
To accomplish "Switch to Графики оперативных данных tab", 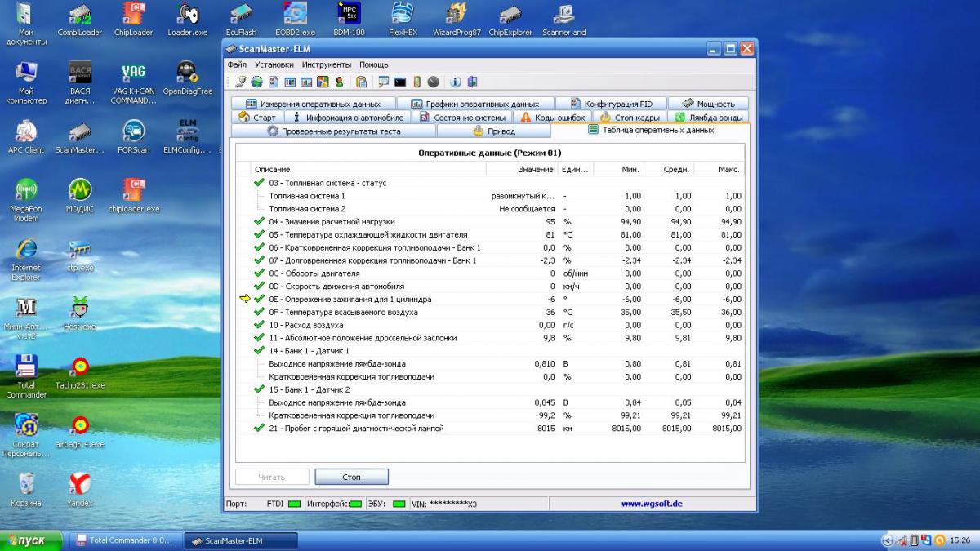I will (475, 104).
